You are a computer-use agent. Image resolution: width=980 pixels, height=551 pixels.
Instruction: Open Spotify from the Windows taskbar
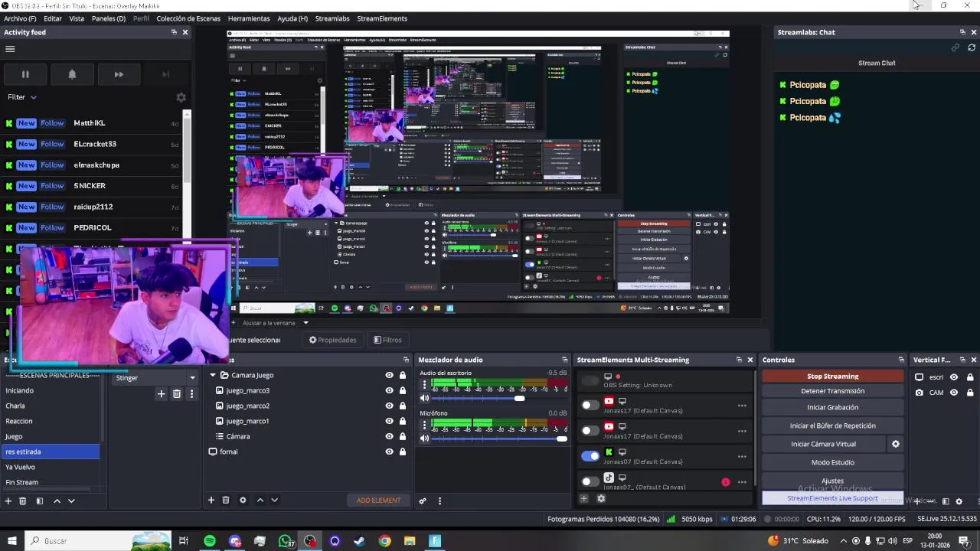pyautogui.click(x=209, y=541)
